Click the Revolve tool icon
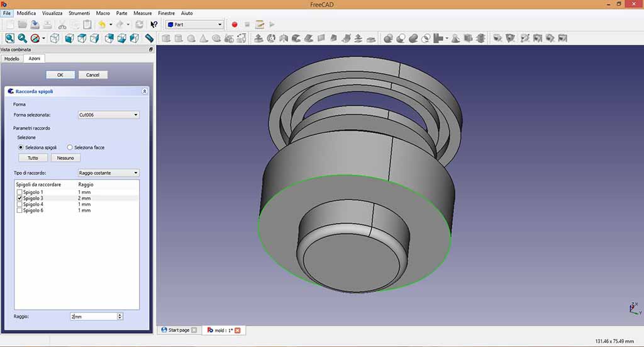Screen dimensions: 644x347 pyautogui.click(x=271, y=38)
